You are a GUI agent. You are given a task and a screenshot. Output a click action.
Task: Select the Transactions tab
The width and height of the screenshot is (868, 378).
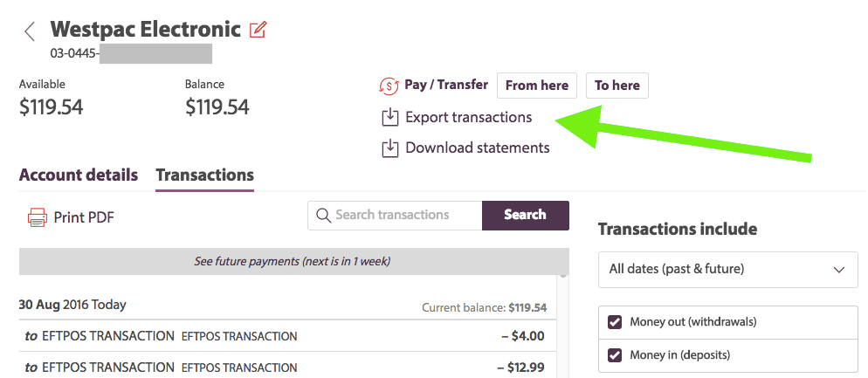coord(204,175)
